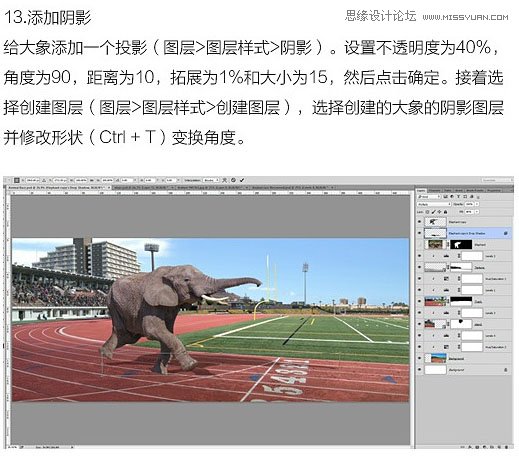Cancel the transform in the options bar
519x458 pixels.
[x=233, y=180]
